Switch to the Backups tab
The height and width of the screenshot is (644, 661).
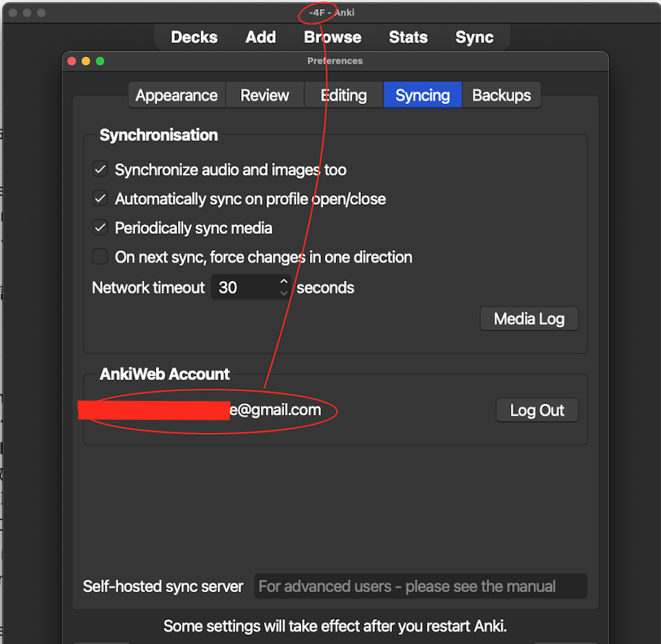tap(502, 96)
